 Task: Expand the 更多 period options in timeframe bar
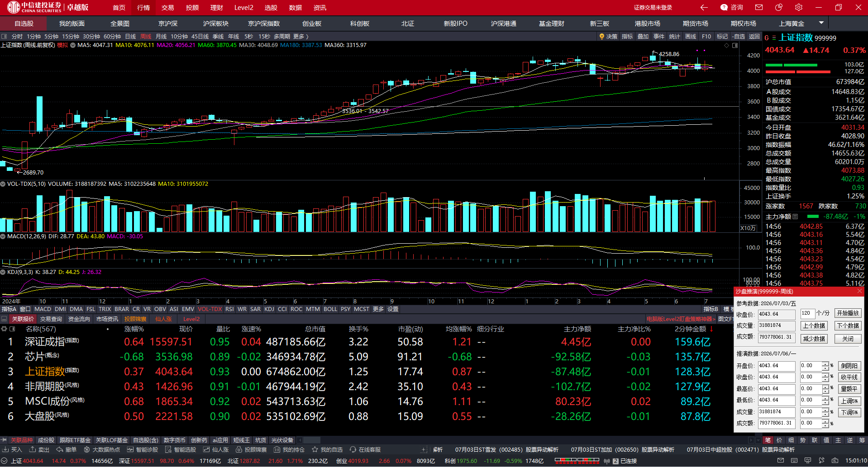click(x=300, y=37)
